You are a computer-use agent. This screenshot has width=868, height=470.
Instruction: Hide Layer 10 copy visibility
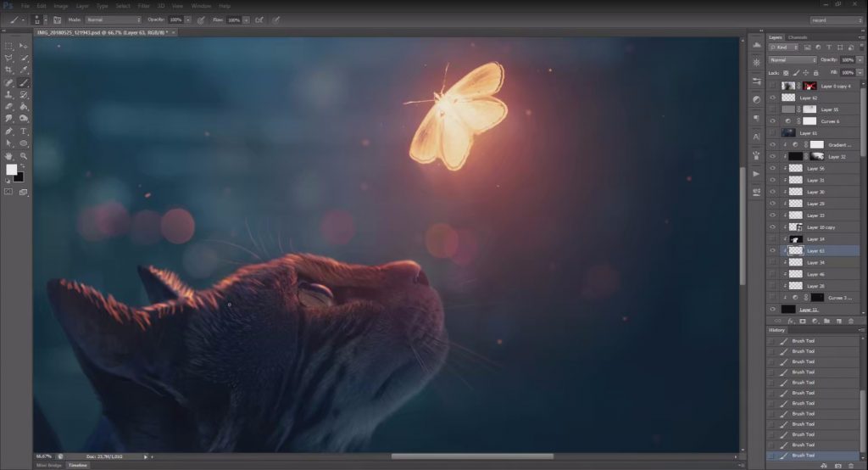pyautogui.click(x=773, y=227)
